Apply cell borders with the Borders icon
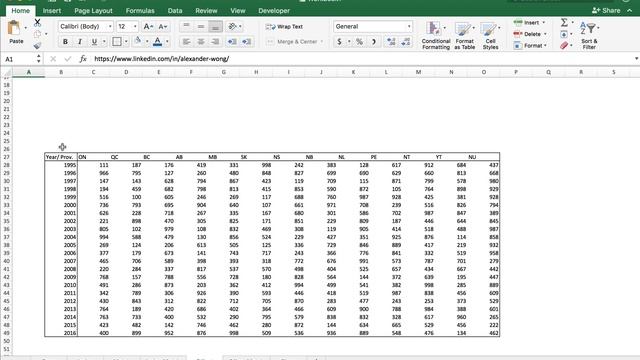The image size is (640, 360). coord(117,42)
